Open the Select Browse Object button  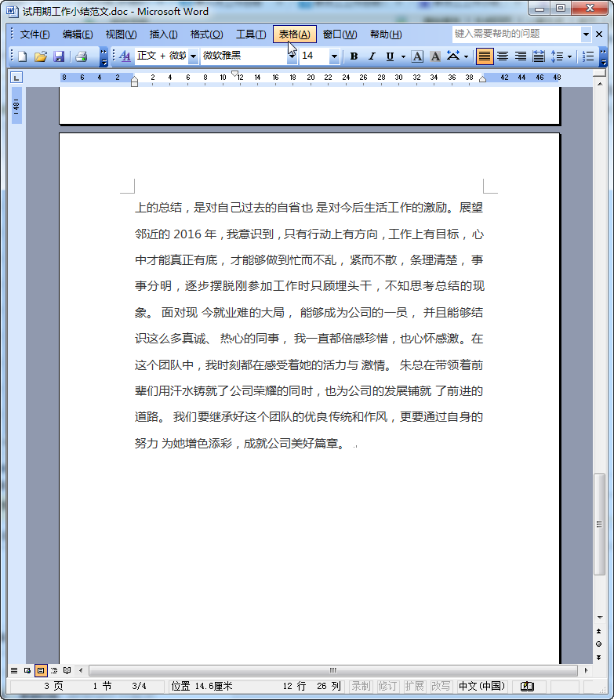599,644
